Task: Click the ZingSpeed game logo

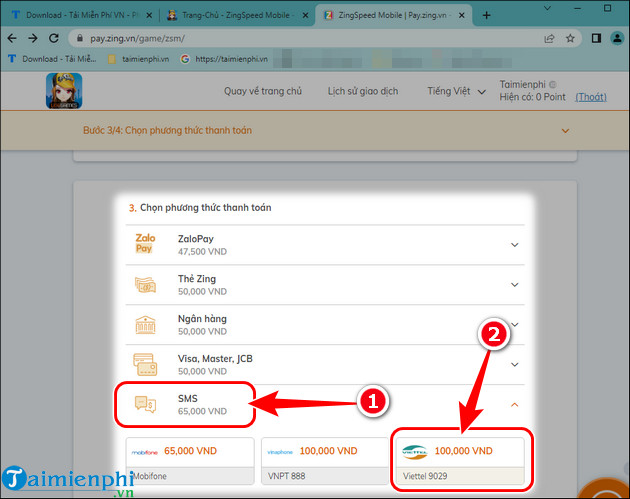Action: coord(64,91)
